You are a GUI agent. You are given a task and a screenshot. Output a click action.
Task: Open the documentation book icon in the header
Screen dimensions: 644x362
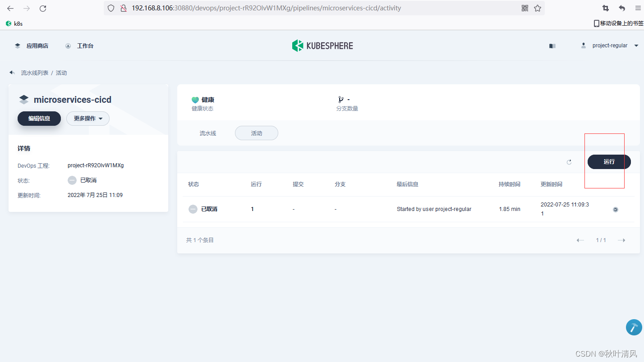point(552,46)
